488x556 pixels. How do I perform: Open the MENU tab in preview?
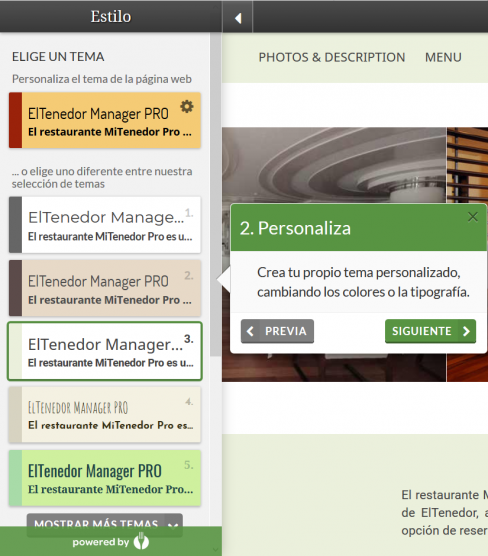pos(443,57)
